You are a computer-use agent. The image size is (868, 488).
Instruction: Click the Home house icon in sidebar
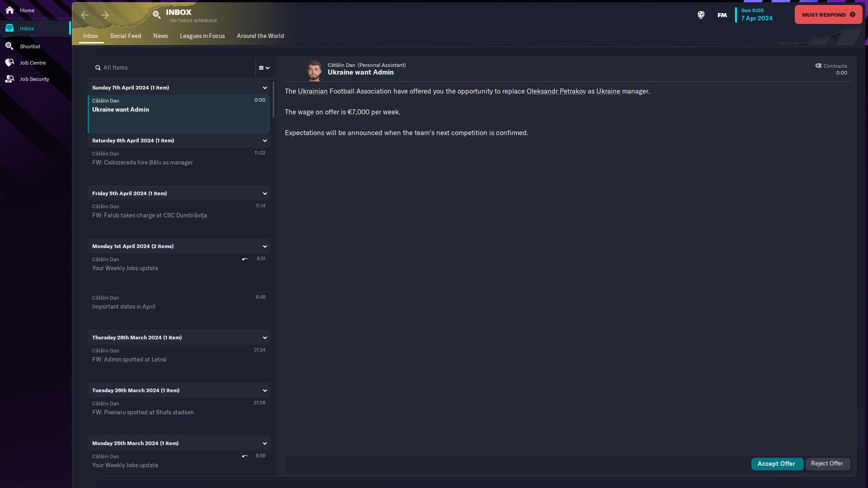[x=9, y=10]
